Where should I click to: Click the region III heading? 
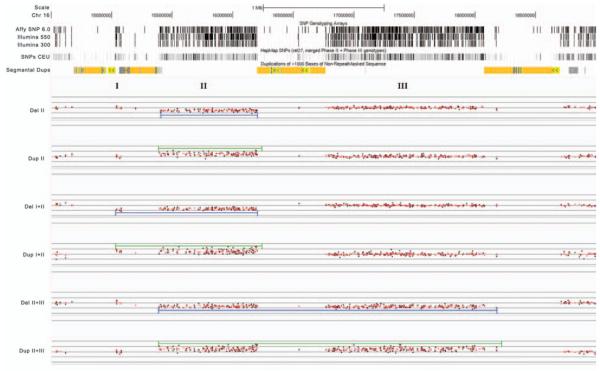click(403, 86)
